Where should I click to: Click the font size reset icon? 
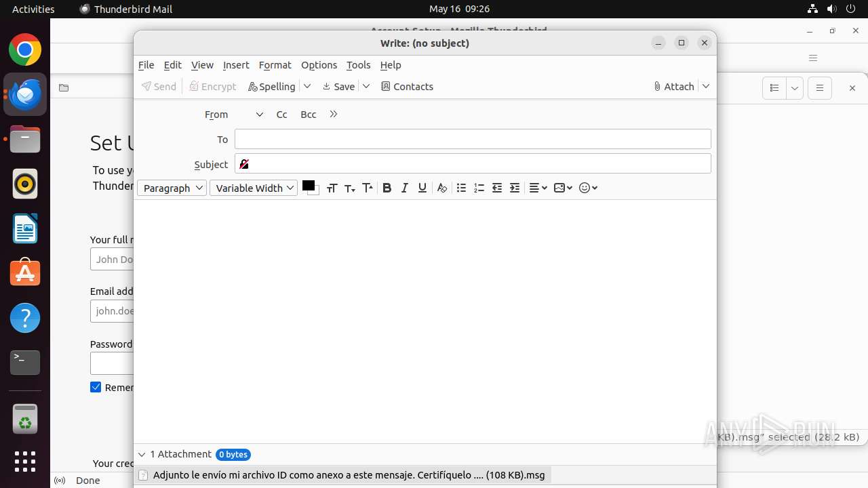tap(332, 188)
